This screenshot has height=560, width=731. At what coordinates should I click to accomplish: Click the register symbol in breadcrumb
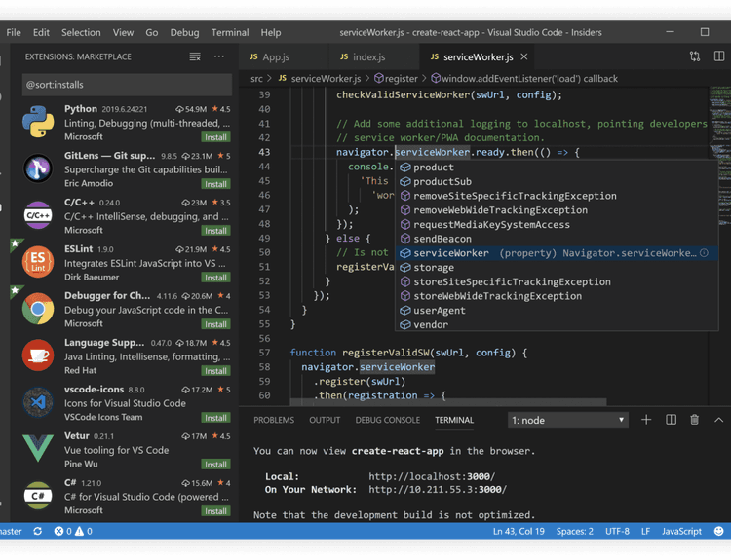(397, 79)
